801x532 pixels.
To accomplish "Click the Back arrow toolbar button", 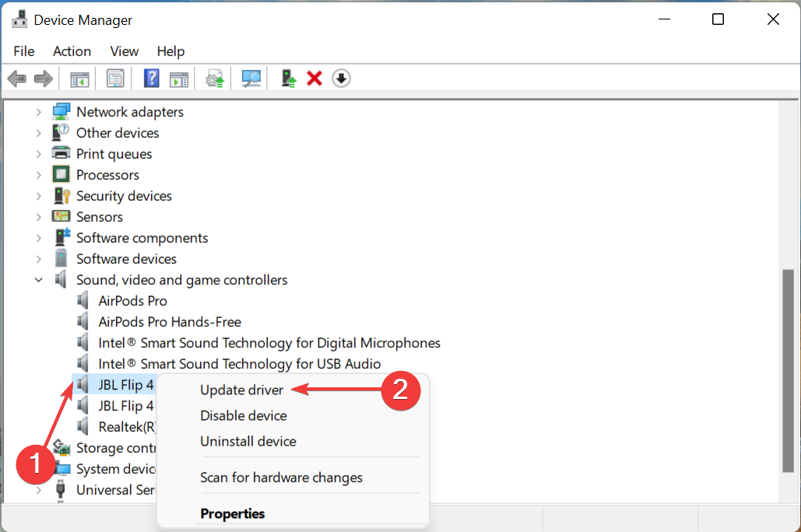I will pyautogui.click(x=17, y=79).
